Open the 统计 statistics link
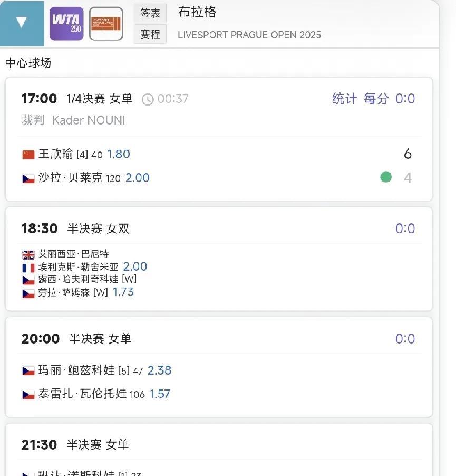Image resolution: width=456 pixels, height=476 pixels. point(344,99)
